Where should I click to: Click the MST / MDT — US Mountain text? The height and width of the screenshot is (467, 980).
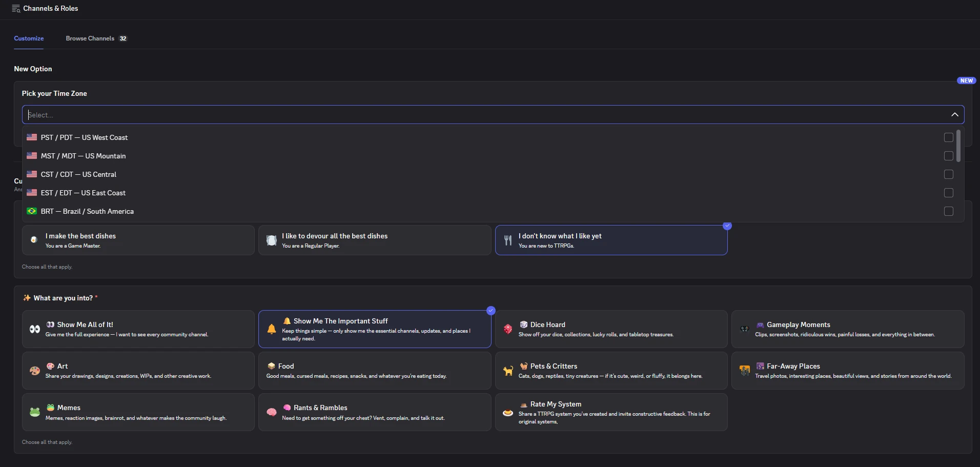[x=83, y=156]
